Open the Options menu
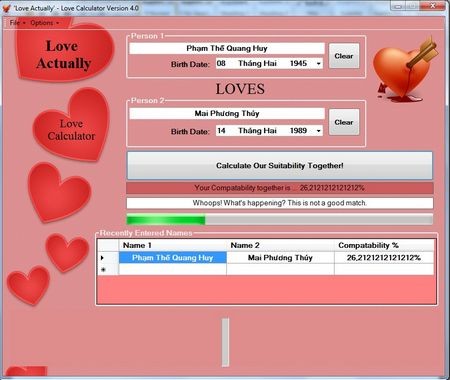Viewport: 450px width, 380px height. click(44, 23)
